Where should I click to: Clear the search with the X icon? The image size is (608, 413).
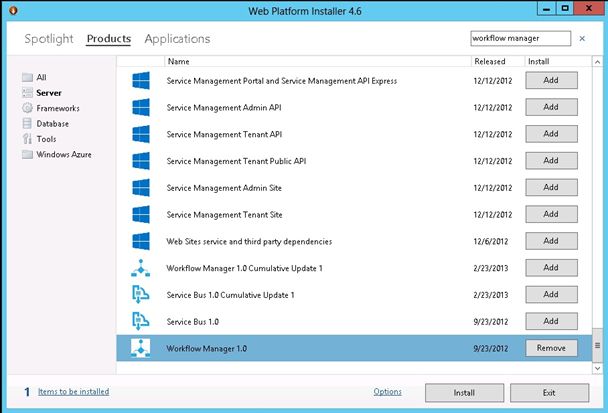(x=582, y=38)
